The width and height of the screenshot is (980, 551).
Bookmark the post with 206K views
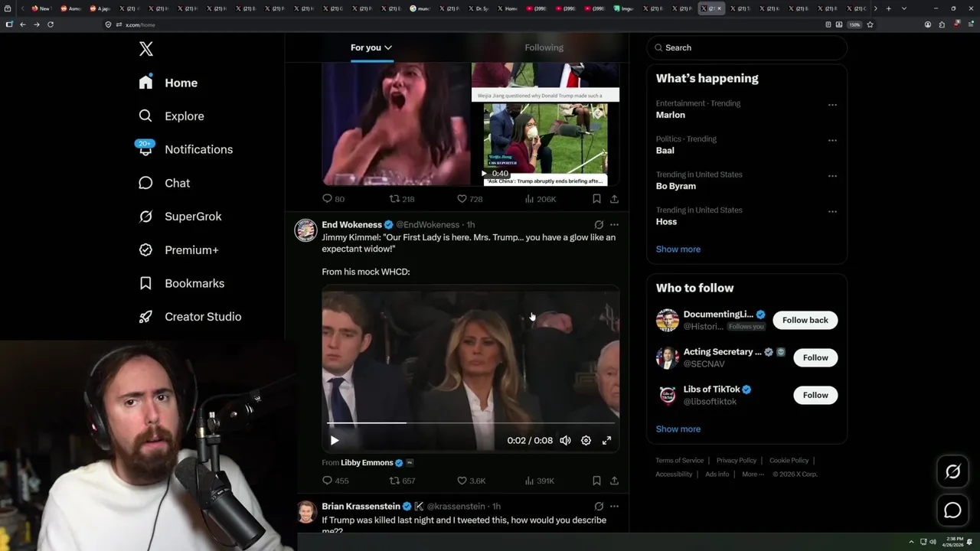tap(596, 199)
